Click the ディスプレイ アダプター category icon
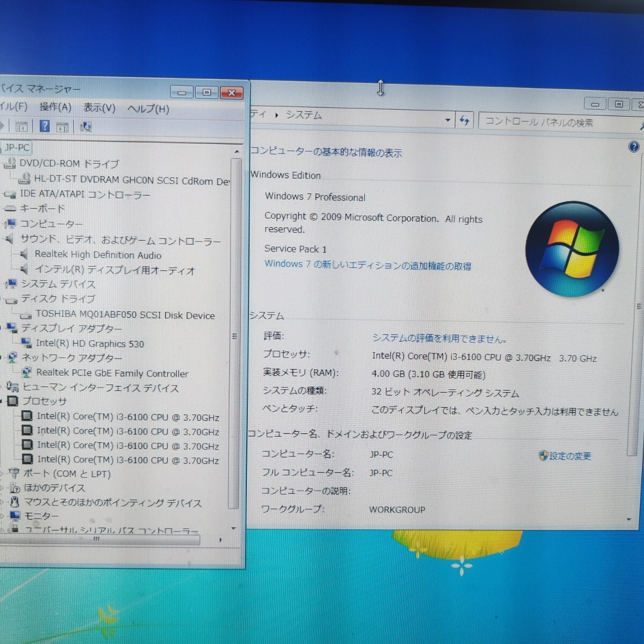 coord(11,328)
